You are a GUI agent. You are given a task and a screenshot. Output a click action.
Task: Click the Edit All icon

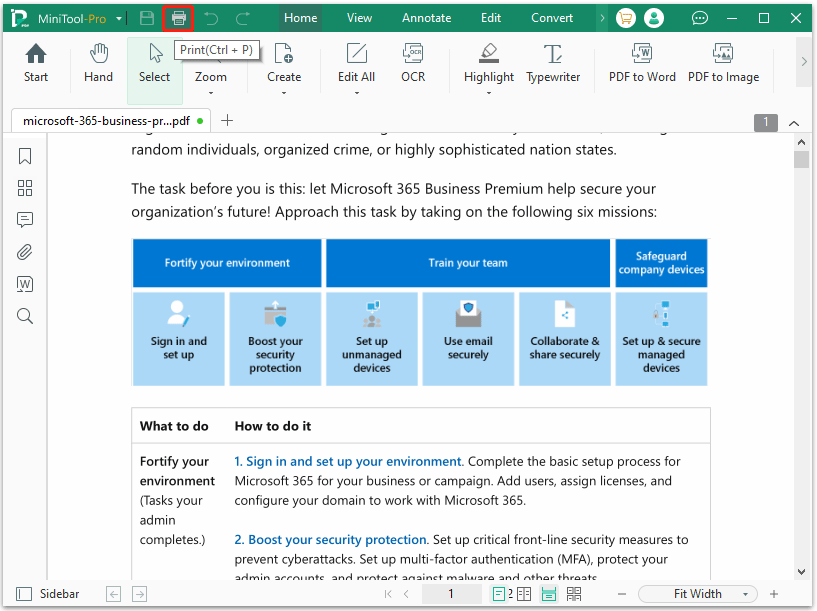click(356, 54)
